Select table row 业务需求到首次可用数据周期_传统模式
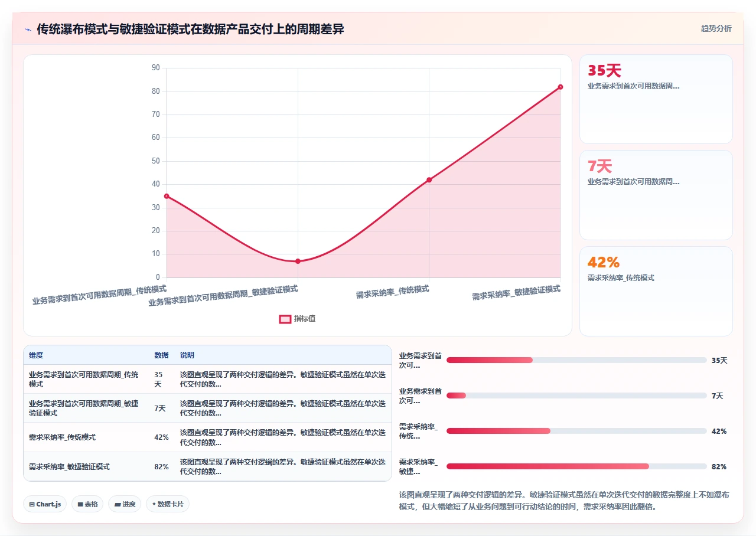This screenshot has height=536, width=756. click(x=207, y=379)
